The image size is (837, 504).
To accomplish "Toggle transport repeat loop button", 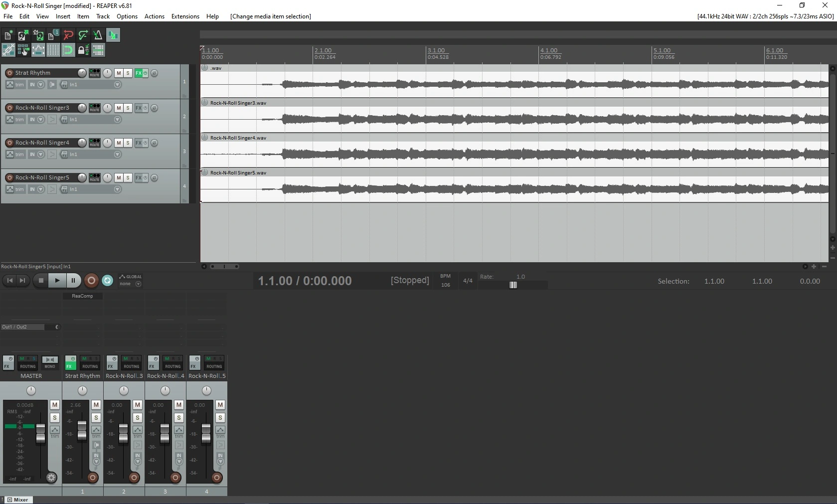I will tap(107, 281).
